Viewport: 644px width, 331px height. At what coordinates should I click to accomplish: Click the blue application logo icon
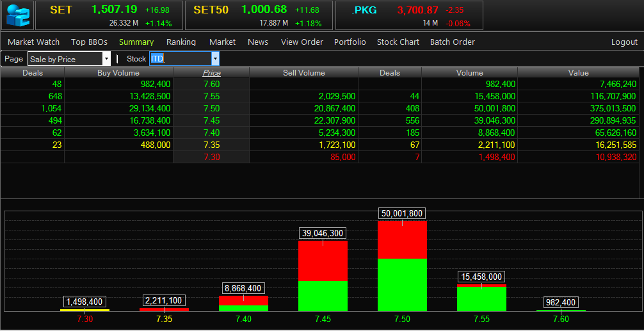18,15
